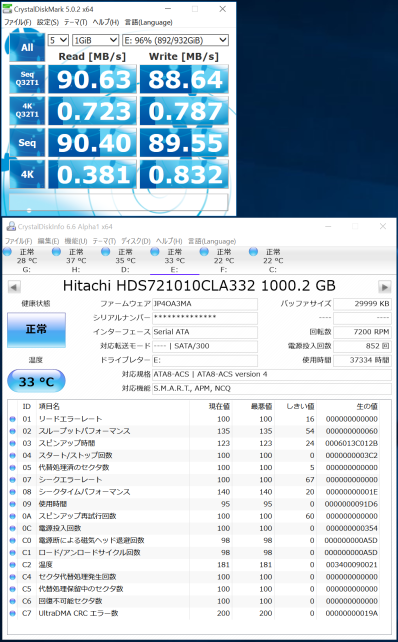Screen dimensions: 398x642
Task: Click the interface field Serial ATA
Action: 205,332
